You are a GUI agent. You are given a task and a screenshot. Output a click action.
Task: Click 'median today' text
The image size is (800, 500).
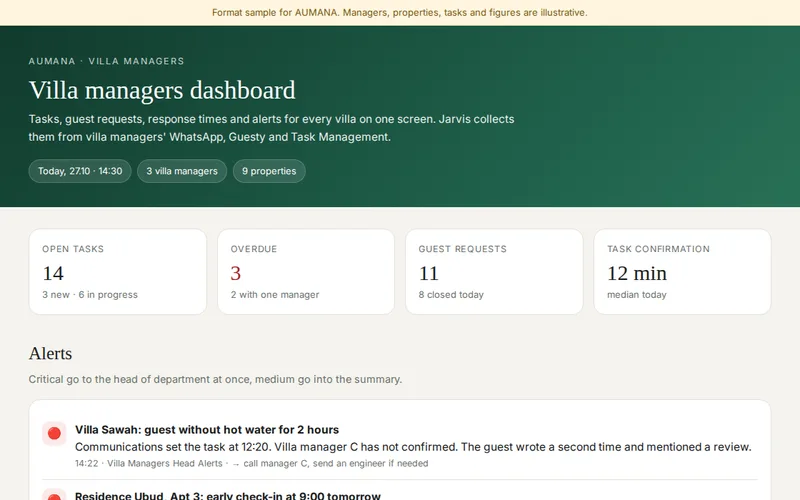tap(636, 295)
